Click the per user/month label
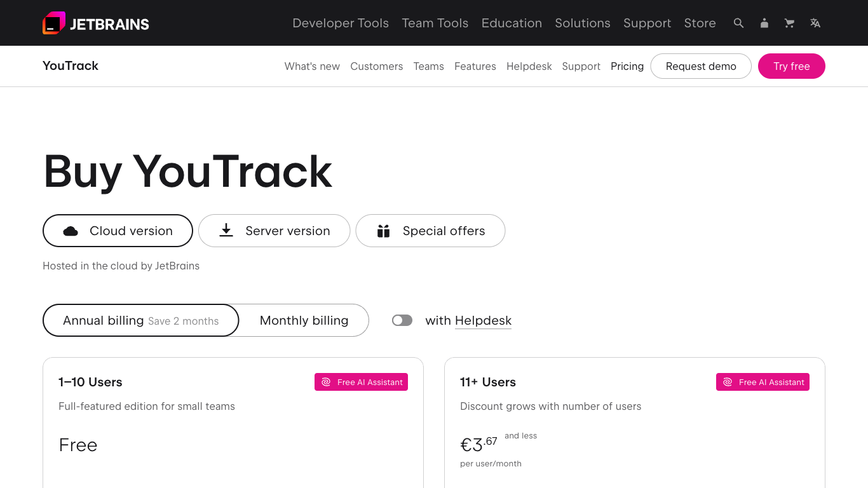Image resolution: width=868 pixels, height=488 pixels. 491,464
